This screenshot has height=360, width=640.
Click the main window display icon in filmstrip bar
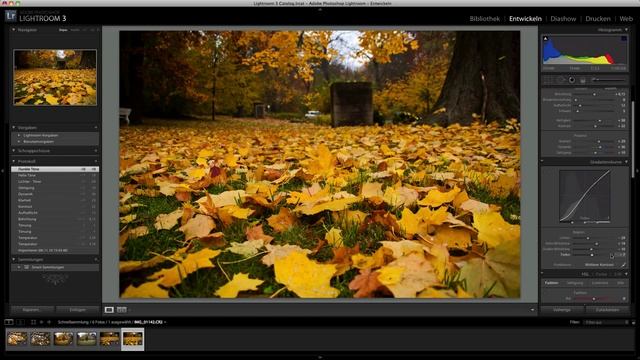tap(9, 322)
